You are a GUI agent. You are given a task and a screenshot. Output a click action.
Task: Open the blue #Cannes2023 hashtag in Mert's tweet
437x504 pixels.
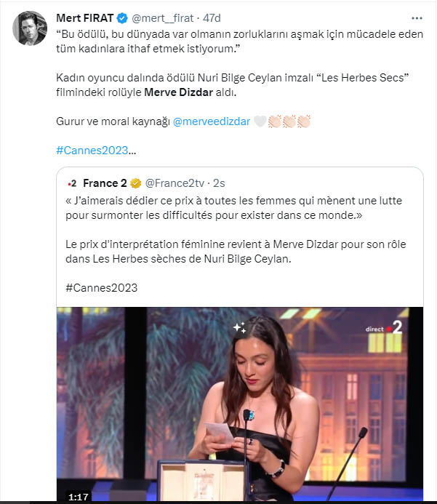click(x=92, y=151)
